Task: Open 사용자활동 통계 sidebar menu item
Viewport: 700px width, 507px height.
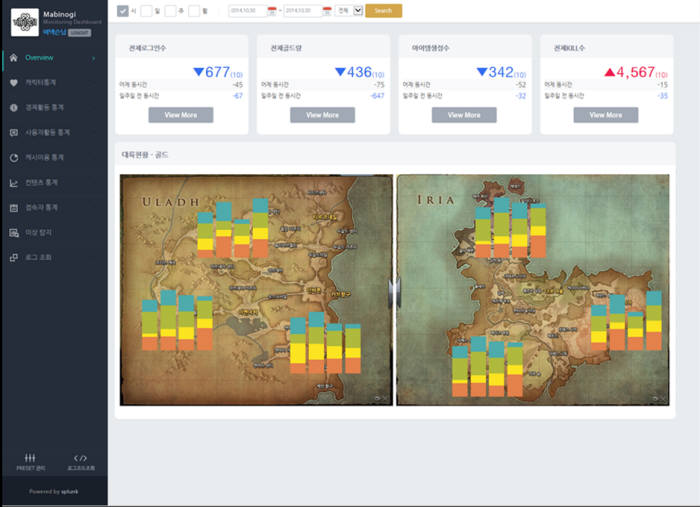Action: pos(47,133)
